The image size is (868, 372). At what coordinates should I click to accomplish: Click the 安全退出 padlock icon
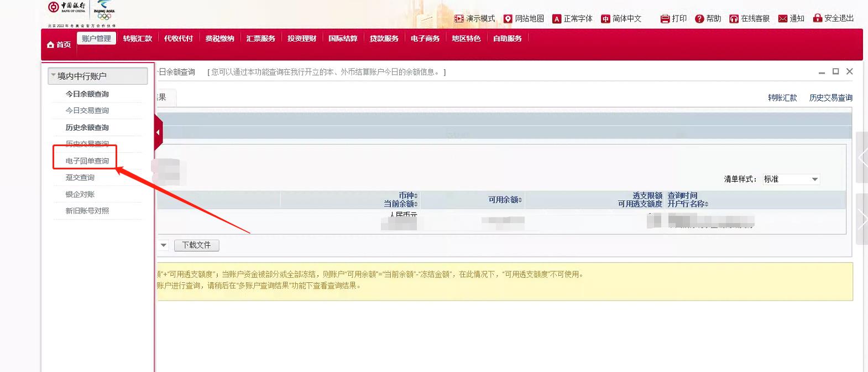(817, 18)
